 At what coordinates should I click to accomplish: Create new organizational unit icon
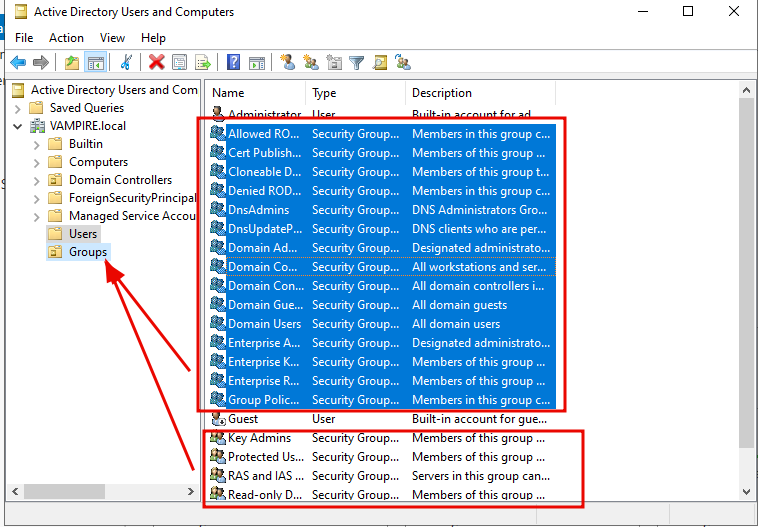(334, 62)
